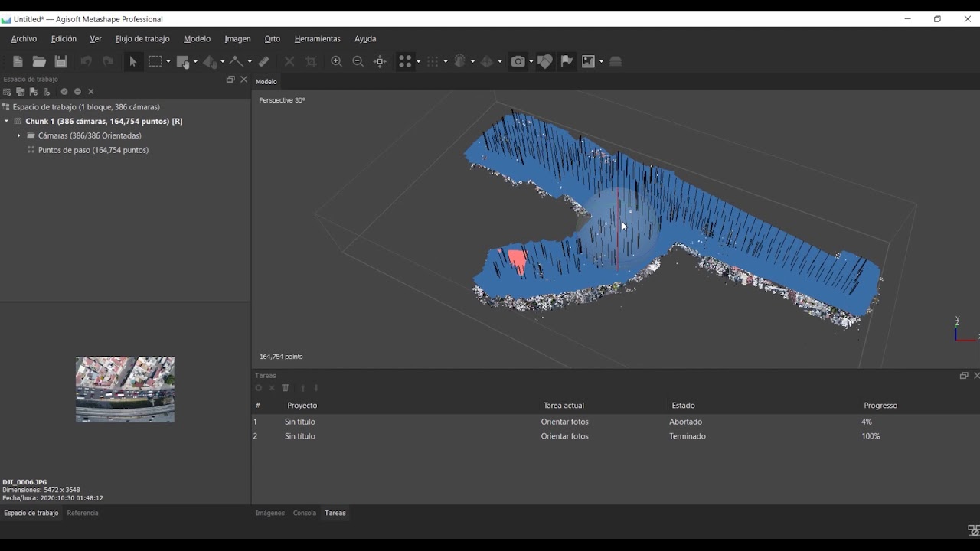The image size is (980, 551).
Task: Switch to the Referencia tab
Action: coord(83,513)
